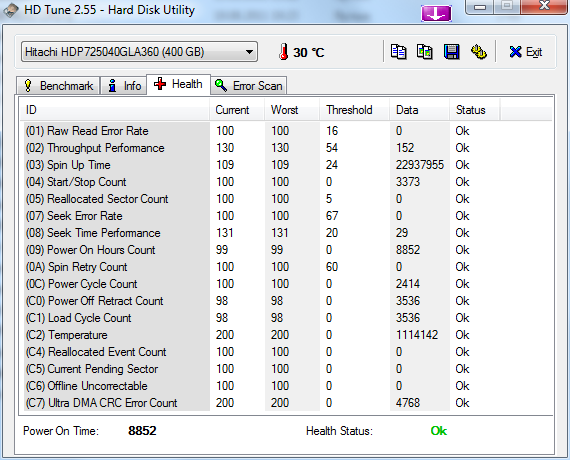Click the HD Tune title bar app icon
Screen dimensions: 570x460
tap(11, 10)
